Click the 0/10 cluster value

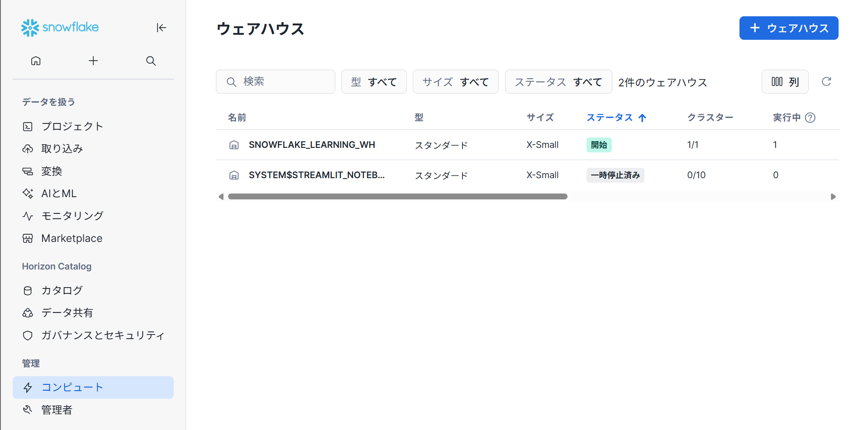696,175
